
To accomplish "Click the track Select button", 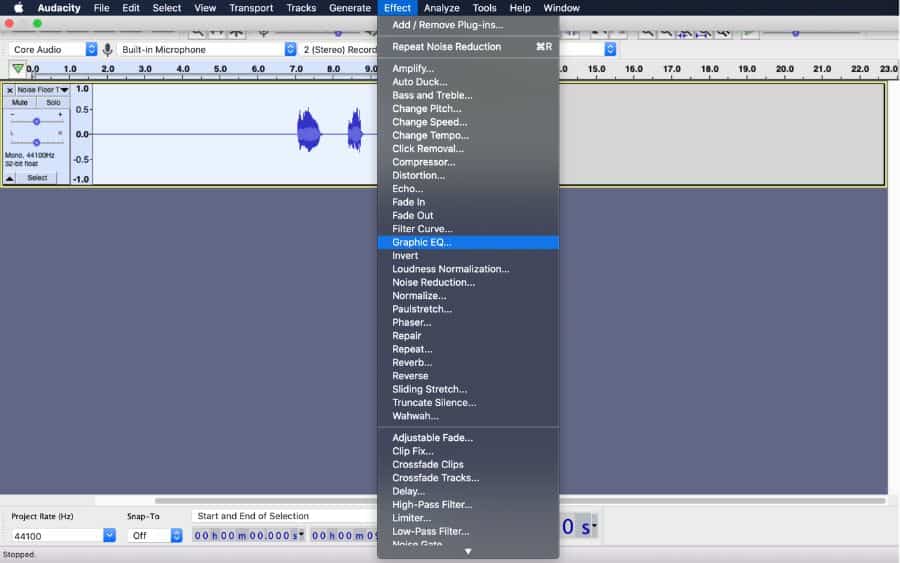I will tap(37, 178).
